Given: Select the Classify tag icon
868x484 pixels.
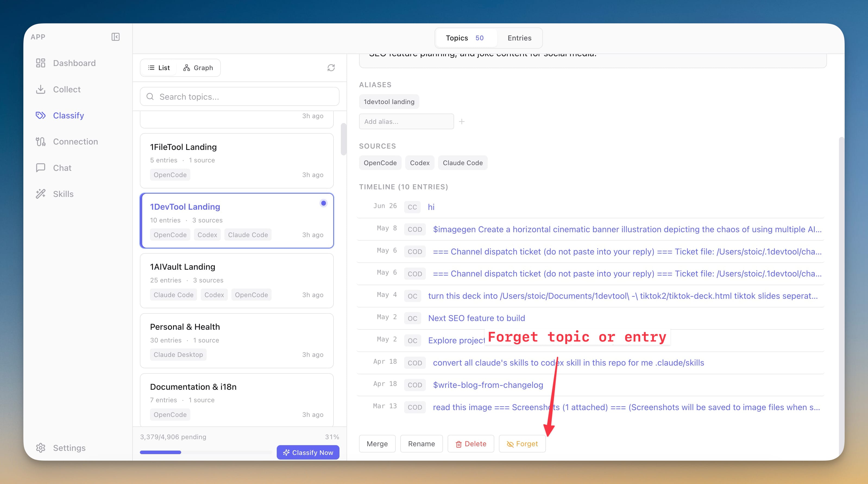Looking at the screenshot, I should tap(41, 115).
